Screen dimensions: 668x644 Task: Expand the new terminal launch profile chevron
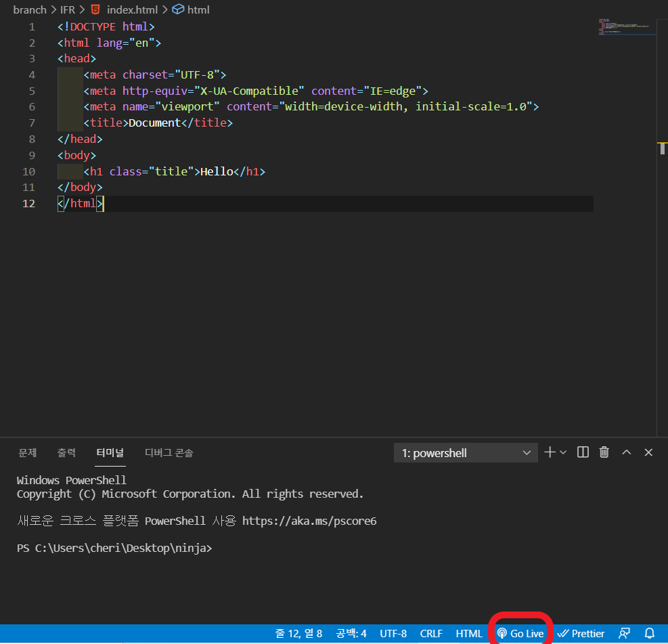(x=563, y=452)
